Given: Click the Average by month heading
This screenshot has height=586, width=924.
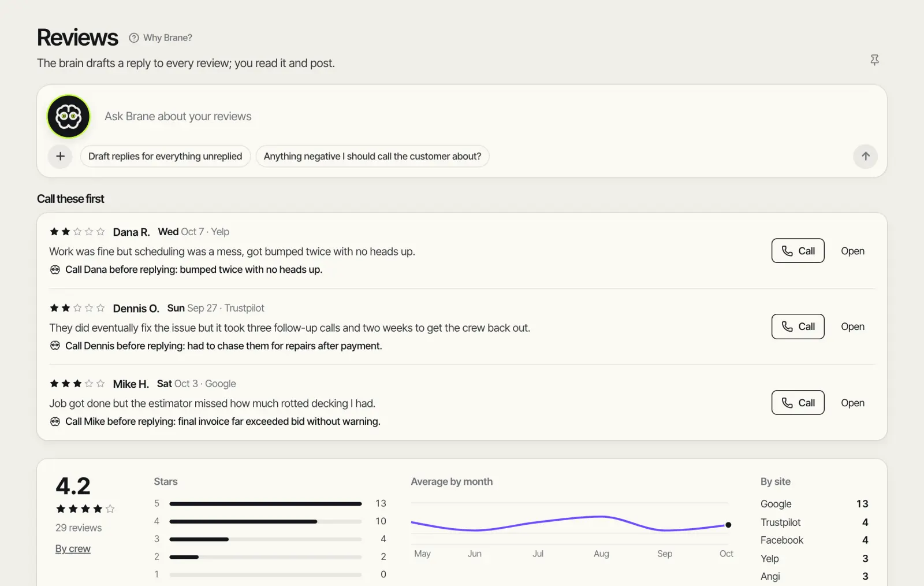Looking at the screenshot, I should (x=452, y=481).
